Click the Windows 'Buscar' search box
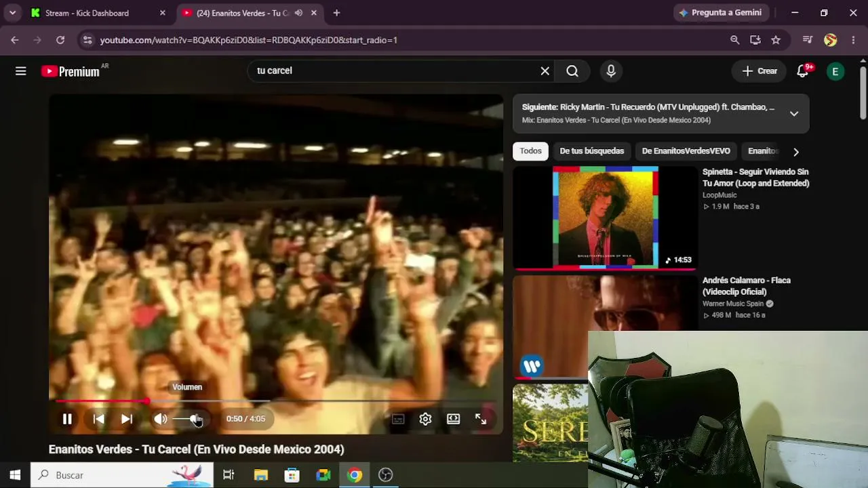 [122, 475]
